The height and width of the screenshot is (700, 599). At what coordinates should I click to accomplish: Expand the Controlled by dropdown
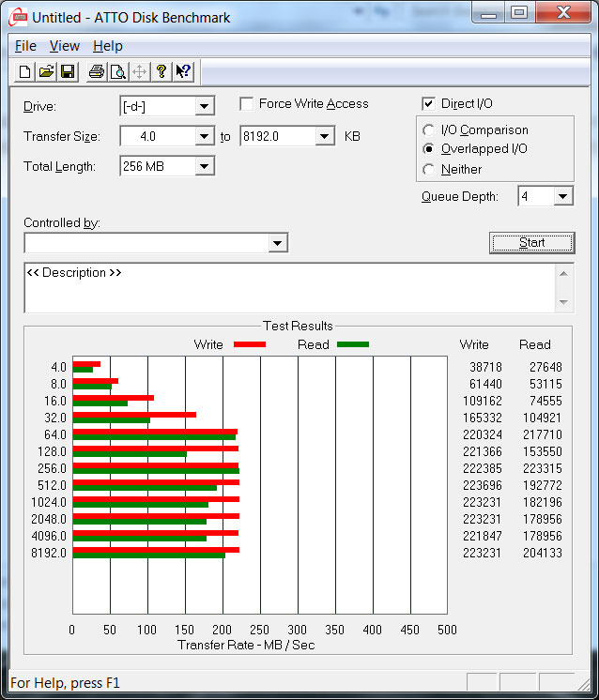277,243
